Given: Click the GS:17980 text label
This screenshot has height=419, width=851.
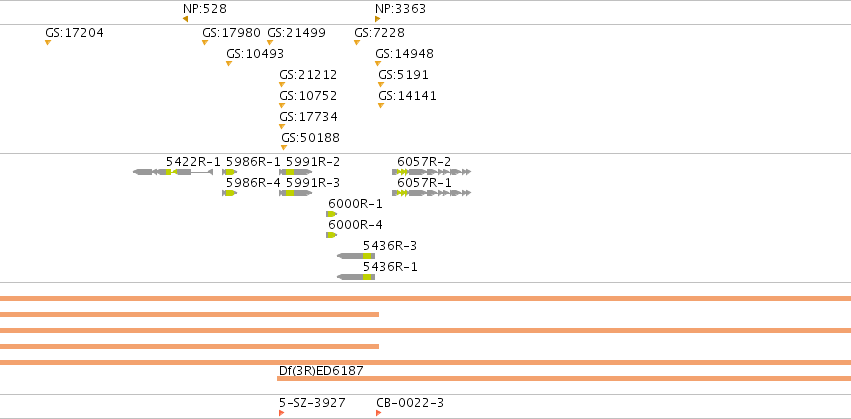Looking at the screenshot, I should click(231, 33).
